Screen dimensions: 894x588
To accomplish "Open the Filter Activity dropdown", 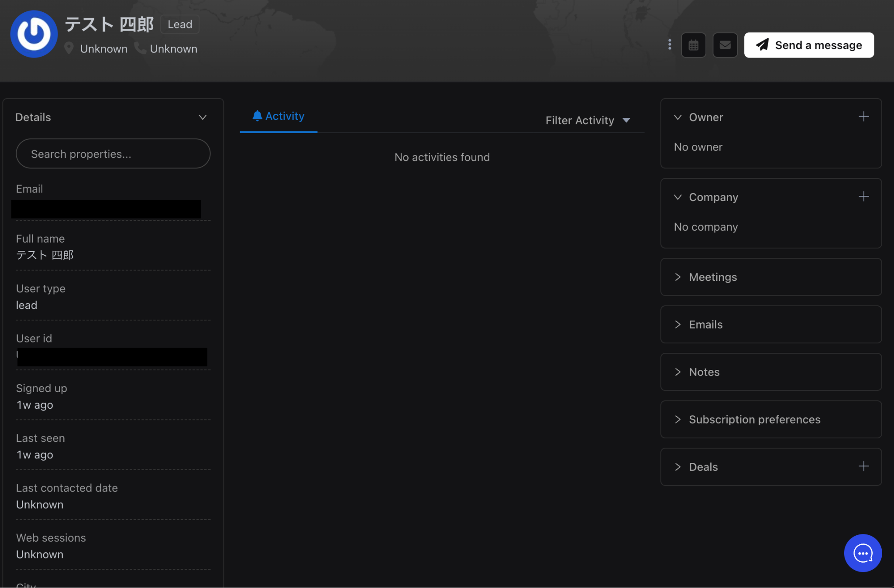I will point(588,120).
